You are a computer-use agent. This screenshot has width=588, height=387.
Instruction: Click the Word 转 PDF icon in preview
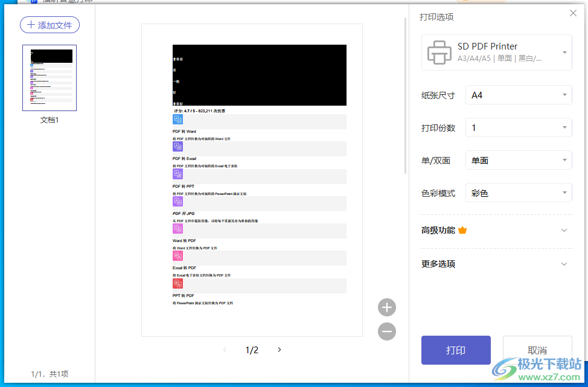tap(177, 228)
